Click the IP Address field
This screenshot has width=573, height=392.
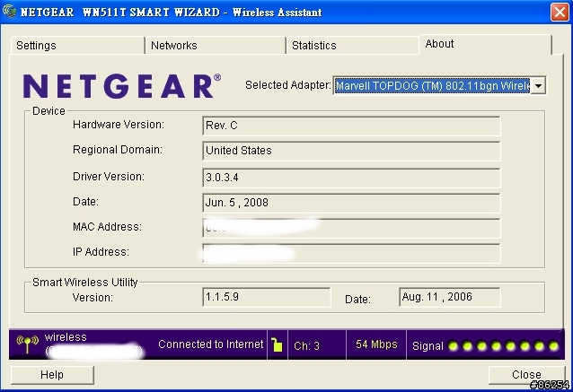point(351,253)
